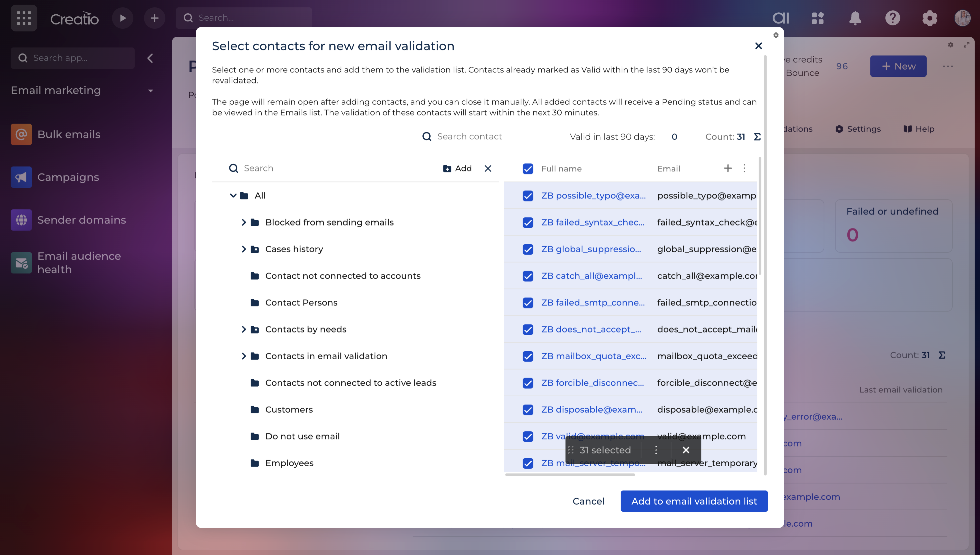Click the horizontal scrollbar under contact list
This screenshot has height=555, width=980.
570,475
